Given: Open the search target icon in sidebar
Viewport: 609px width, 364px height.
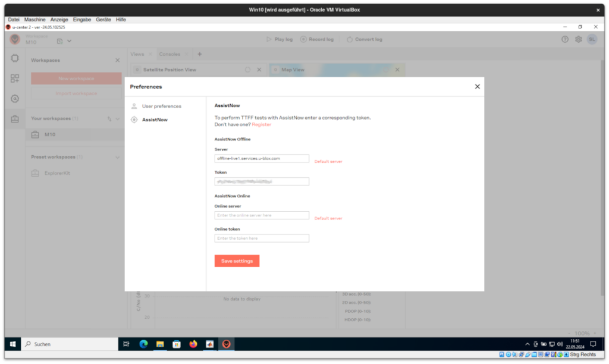Looking at the screenshot, I should tap(15, 99).
